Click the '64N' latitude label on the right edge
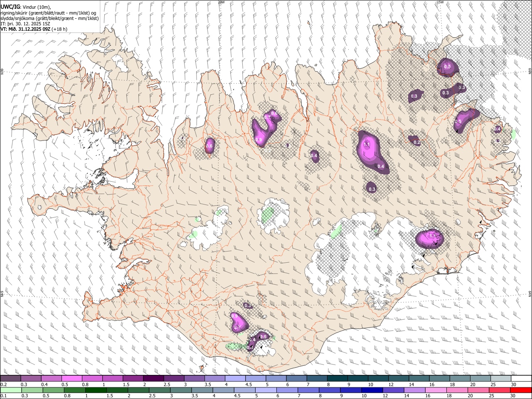 click(530, 294)
